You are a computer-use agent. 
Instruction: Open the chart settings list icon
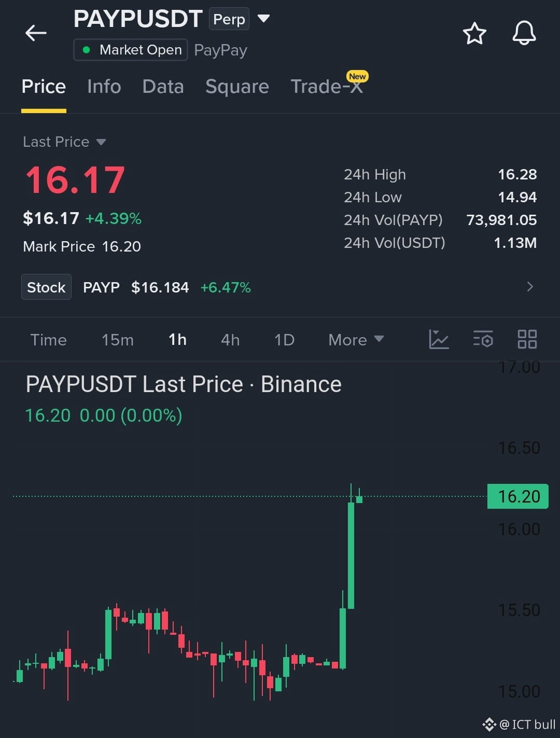483,339
